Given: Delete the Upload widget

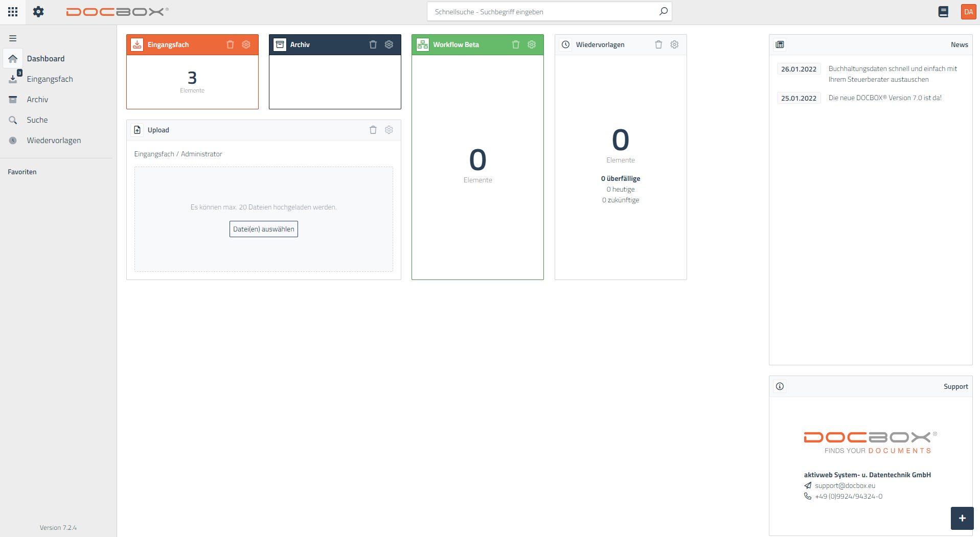Looking at the screenshot, I should [x=373, y=130].
